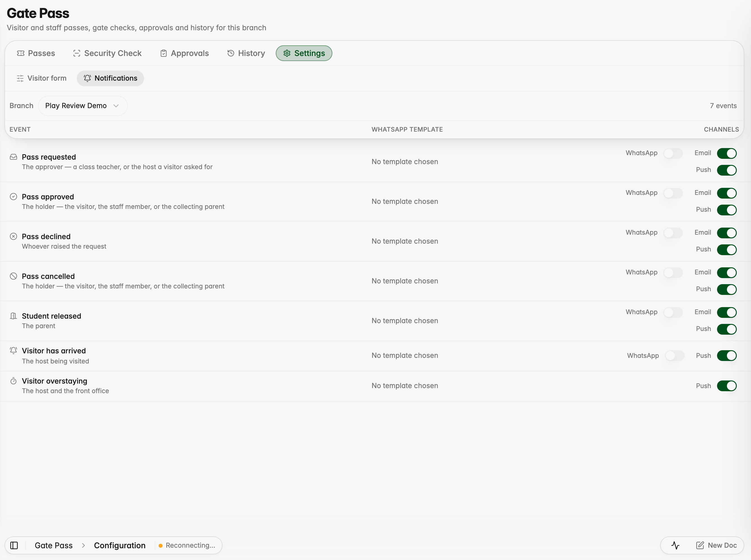Turn off Push for Student released

pyautogui.click(x=727, y=329)
